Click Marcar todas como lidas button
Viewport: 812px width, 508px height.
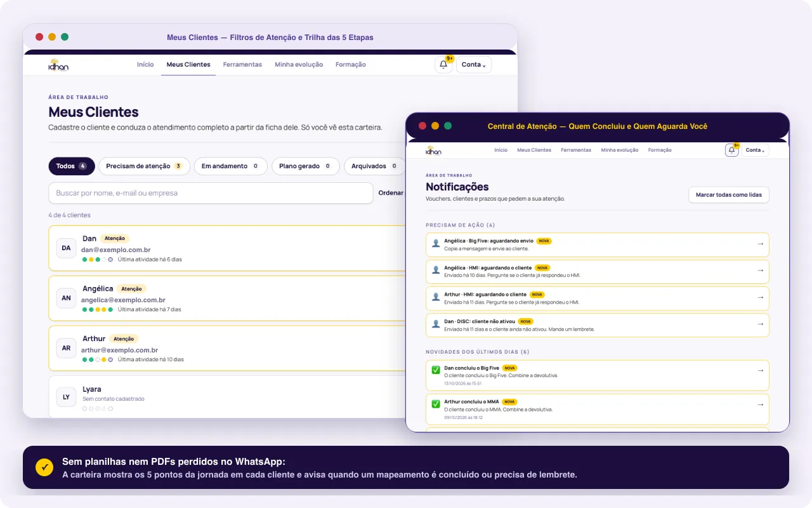(x=729, y=195)
